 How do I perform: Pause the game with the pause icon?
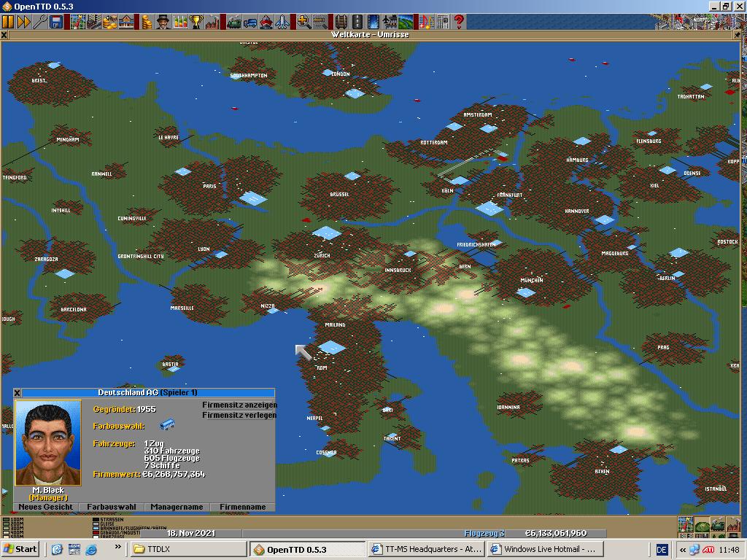(8, 22)
